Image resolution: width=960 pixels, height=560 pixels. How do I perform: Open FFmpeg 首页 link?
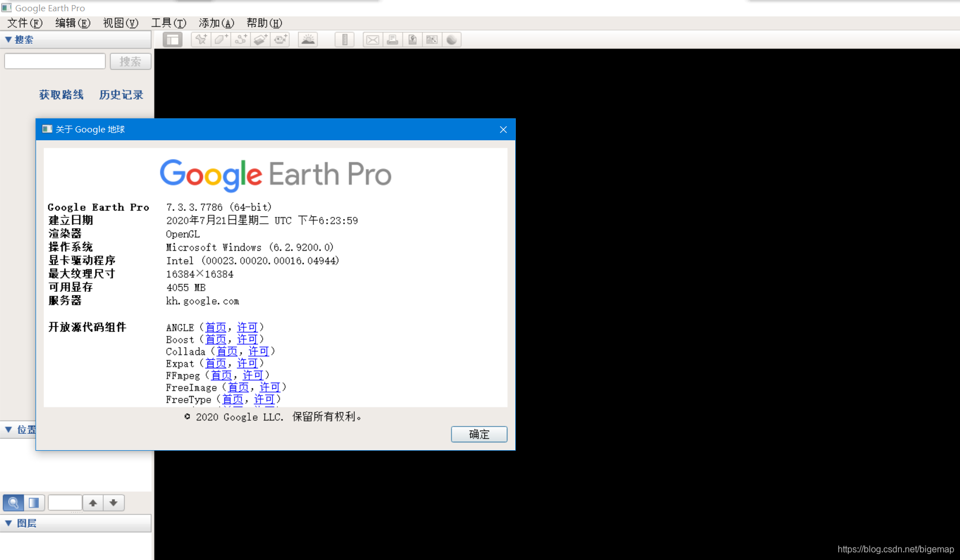point(222,375)
